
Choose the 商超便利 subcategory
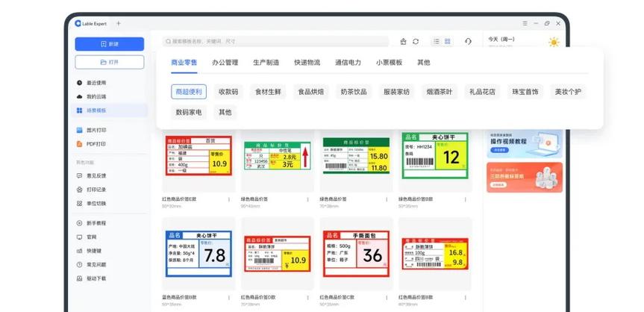coord(189,92)
